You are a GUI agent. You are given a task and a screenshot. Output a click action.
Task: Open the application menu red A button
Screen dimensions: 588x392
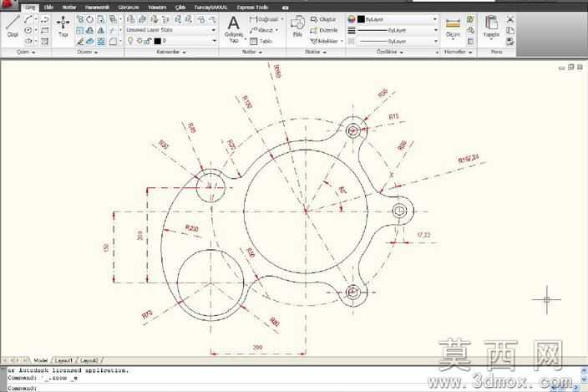coord(8,4)
